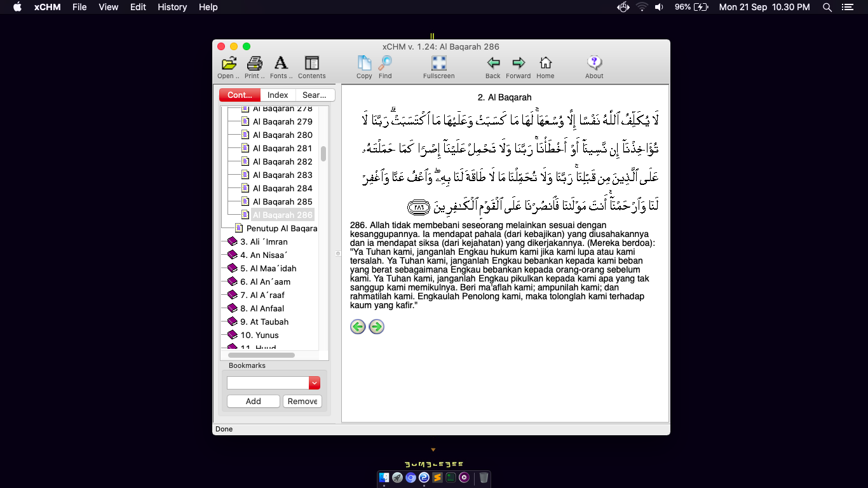
Task: Click the Copy toolbar icon
Action: pos(364,63)
